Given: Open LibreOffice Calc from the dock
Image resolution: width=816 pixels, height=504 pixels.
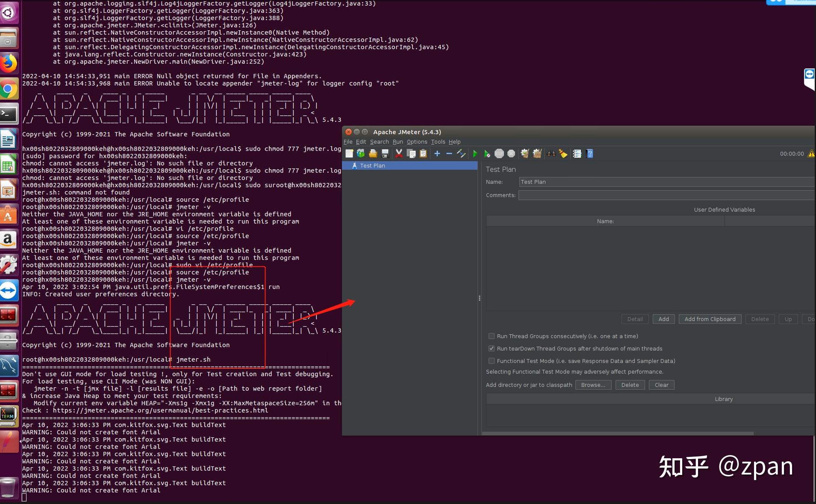Looking at the screenshot, I should [9, 164].
